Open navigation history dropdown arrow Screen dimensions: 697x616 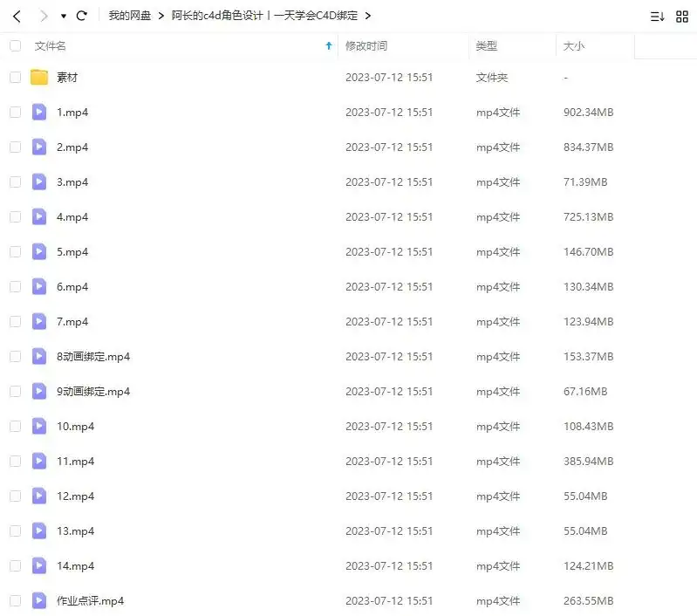point(64,17)
